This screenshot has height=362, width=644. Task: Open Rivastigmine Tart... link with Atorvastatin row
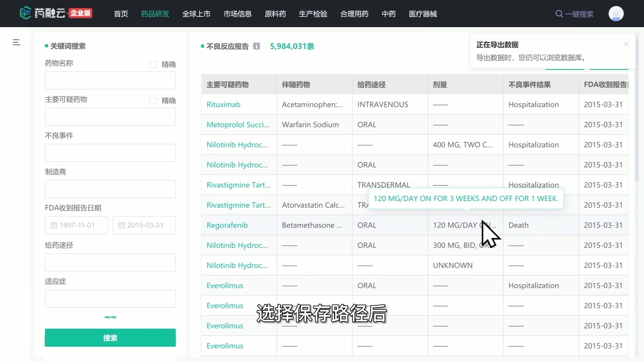click(238, 205)
